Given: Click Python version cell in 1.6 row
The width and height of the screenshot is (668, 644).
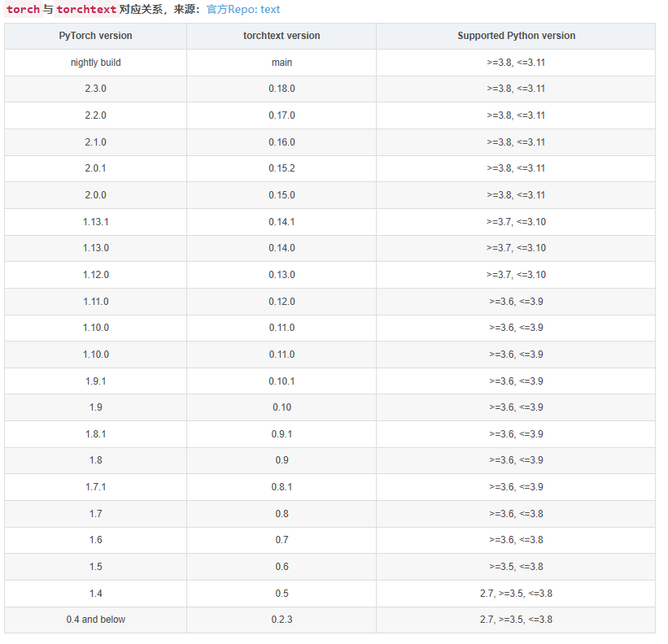Looking at the screenshot, I should click(516, 540).
